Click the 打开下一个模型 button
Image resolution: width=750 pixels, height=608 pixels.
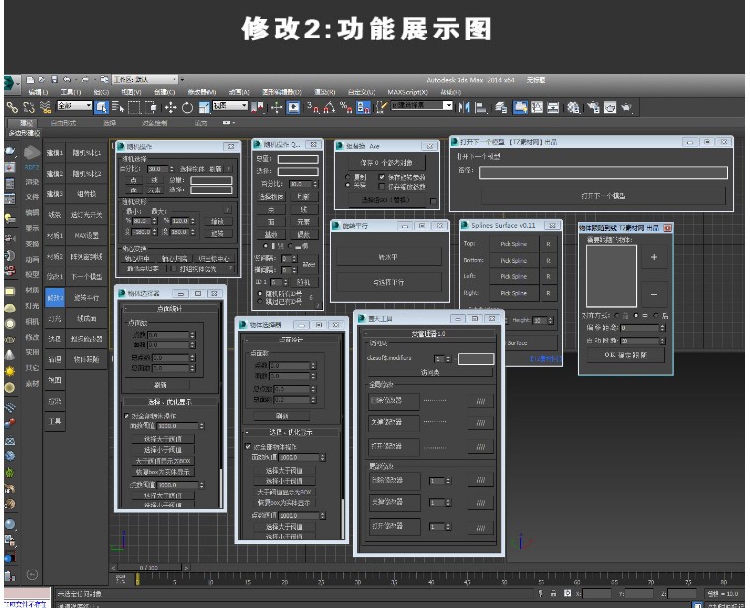[603, 196]
